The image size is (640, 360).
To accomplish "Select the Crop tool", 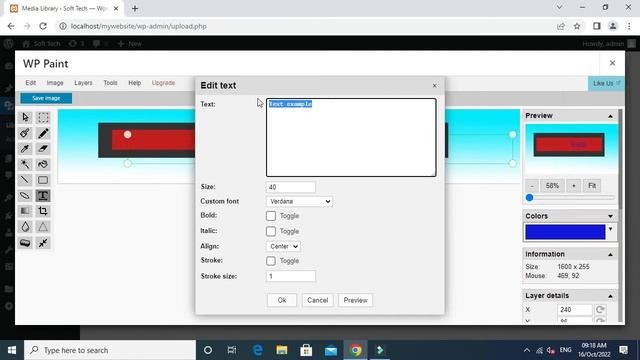I will [43, 211].
